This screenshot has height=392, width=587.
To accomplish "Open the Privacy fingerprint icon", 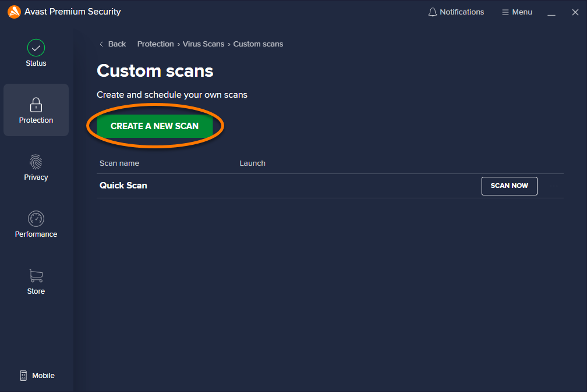I will click(x=36, y=162).
